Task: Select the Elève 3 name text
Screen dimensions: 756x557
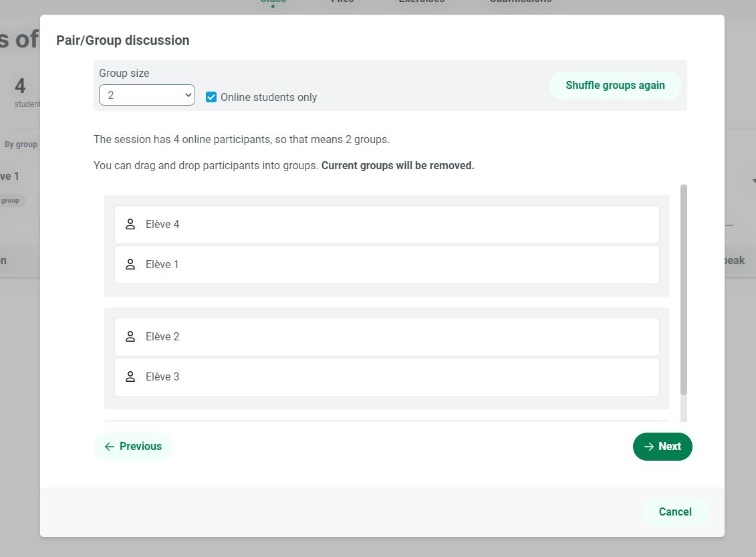Action: point(162,377)
